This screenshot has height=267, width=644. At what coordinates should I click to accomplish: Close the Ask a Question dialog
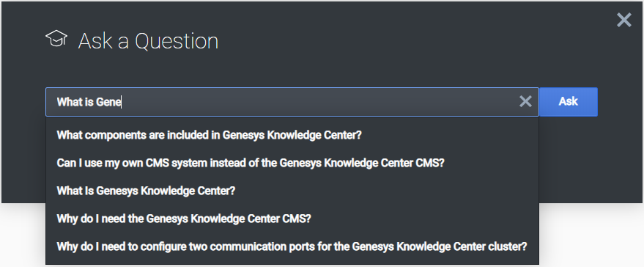coord(624,20)
